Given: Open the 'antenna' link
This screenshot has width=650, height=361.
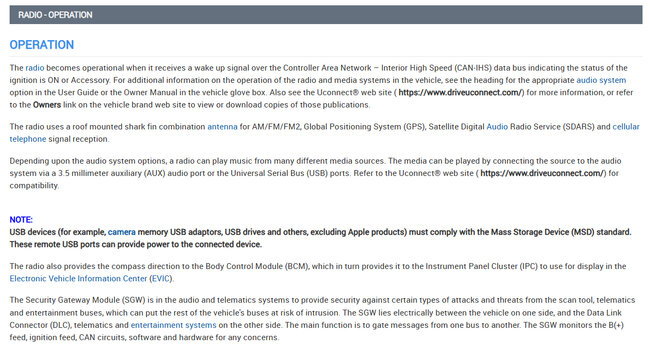Looking at the screenshot, I should point(222,127).
